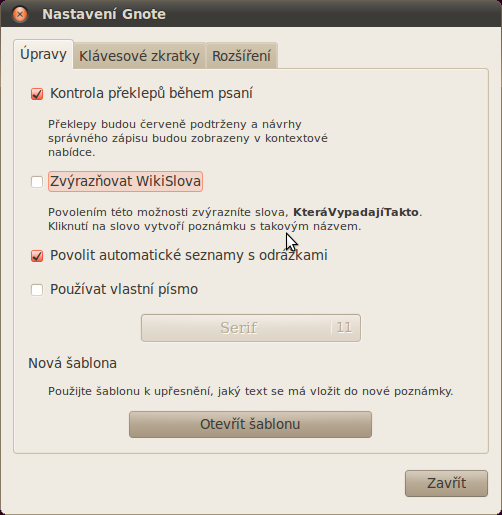Click the Otevřít šablonu button
Screen dimensions: 502x515
(x=250, y=424)
